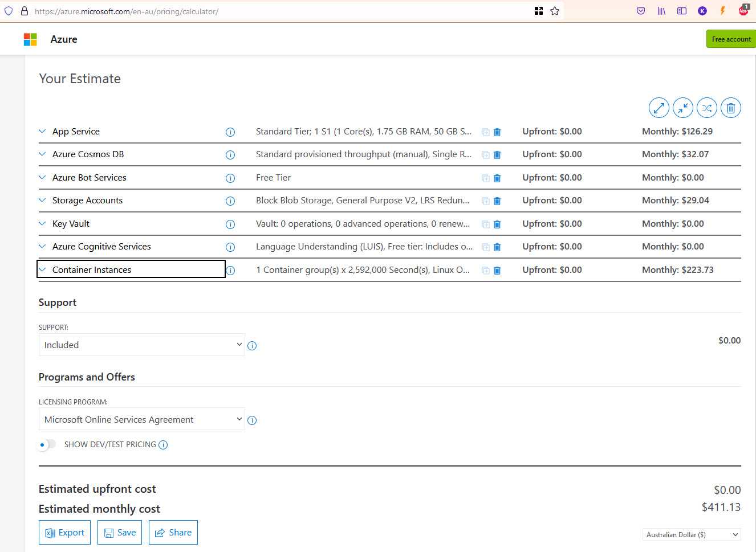756x552 pixels.
Task: Toggle Show Dev/Test Pricing switch
Action: [47, 444]
